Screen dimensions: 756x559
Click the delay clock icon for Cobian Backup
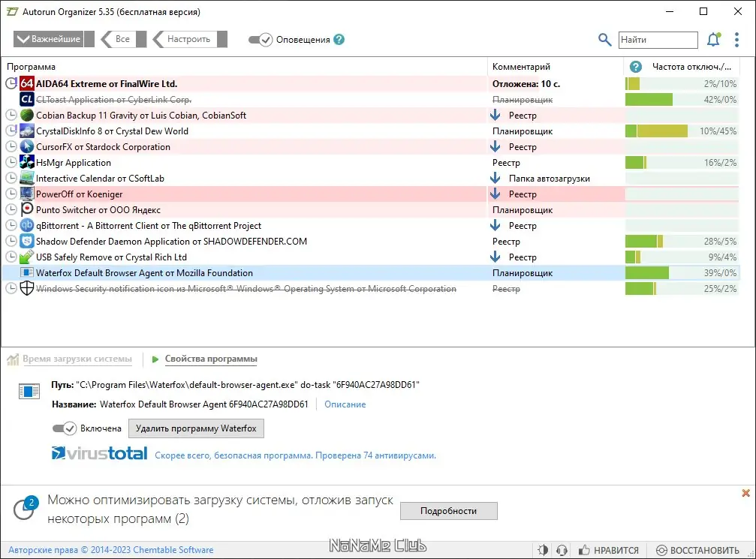click(x=11, y=115)
